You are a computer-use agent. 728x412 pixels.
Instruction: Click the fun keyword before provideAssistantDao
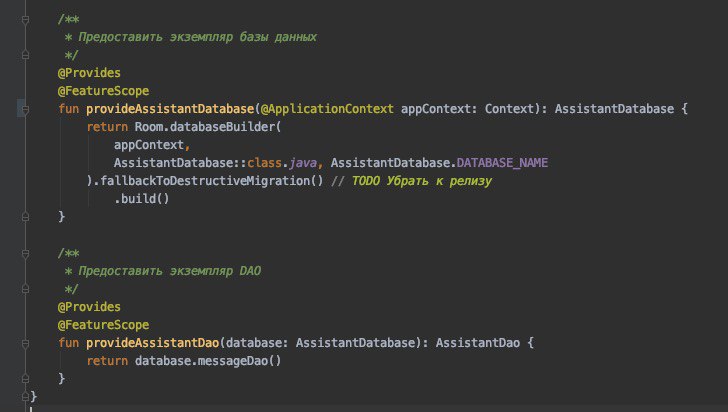(x=68, y=343)
